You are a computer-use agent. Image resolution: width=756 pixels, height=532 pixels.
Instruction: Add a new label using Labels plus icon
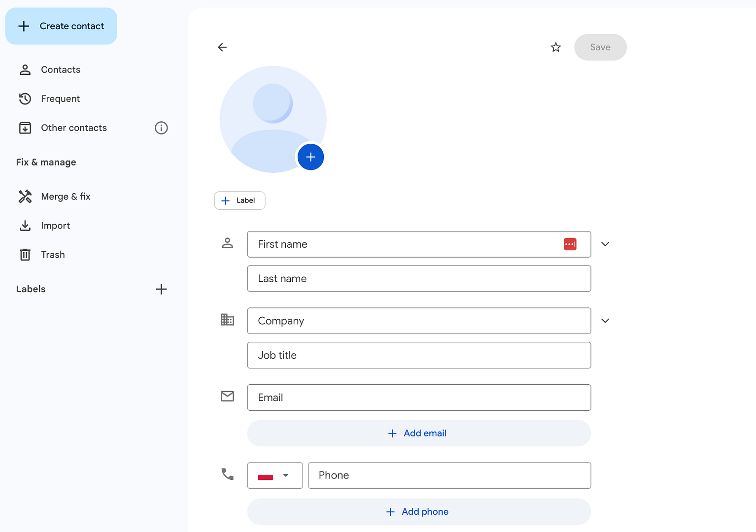pyautogui.click(x=161, y=289)
